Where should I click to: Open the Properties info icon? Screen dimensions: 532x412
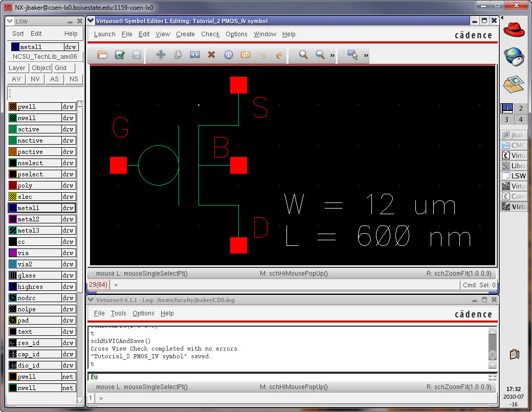pyautogui.click(x=229, y=55)
